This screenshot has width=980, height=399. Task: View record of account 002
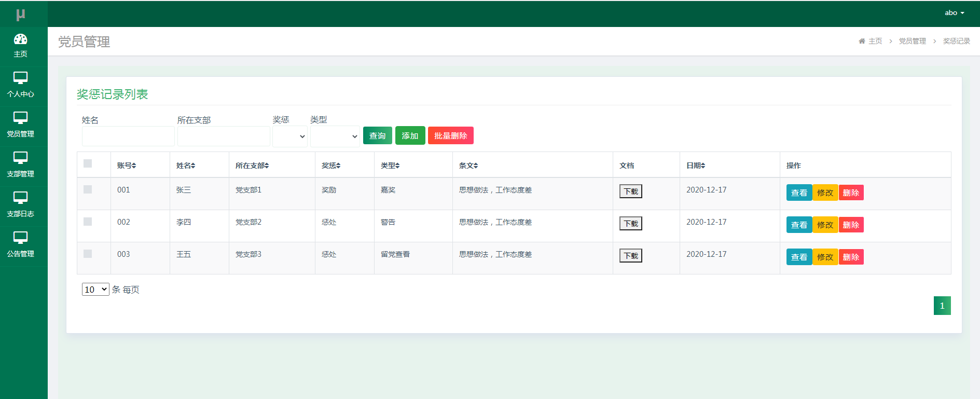(x=799, y=225)
